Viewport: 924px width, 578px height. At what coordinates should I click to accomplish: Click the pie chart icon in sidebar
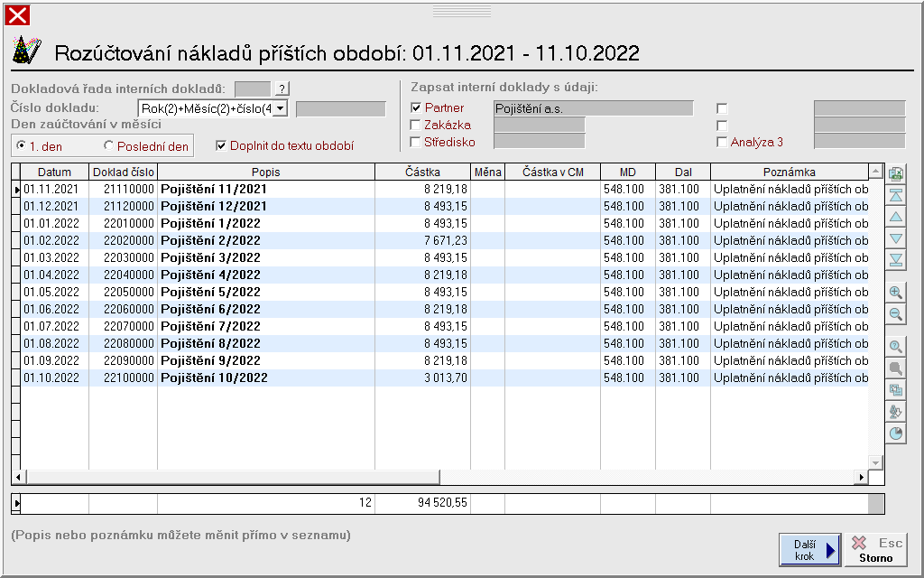point(896,433)
